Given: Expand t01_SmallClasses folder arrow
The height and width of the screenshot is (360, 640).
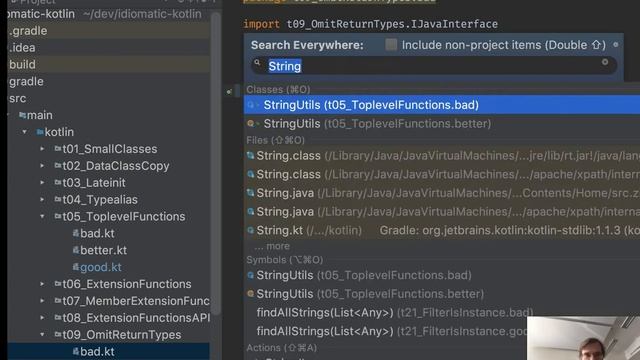Looking at the screenshot, I should point(42,149).
